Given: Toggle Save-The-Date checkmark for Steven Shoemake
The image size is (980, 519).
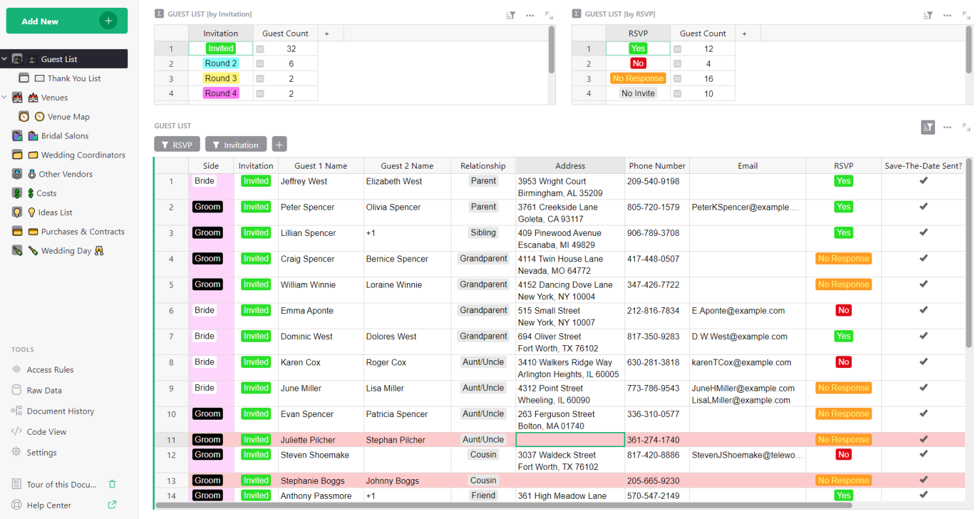Looking at the screenshot, I should pos(923,454).
